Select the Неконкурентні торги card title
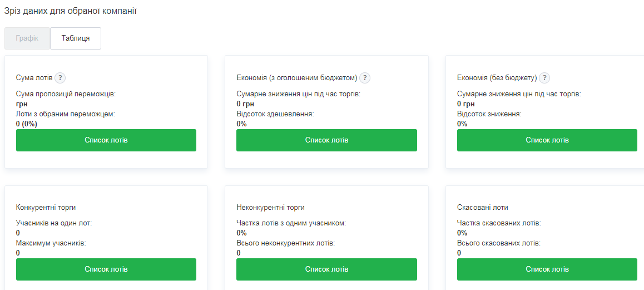Image resolution: width=644 pixels, height=290 pixels. coord(270,208)
